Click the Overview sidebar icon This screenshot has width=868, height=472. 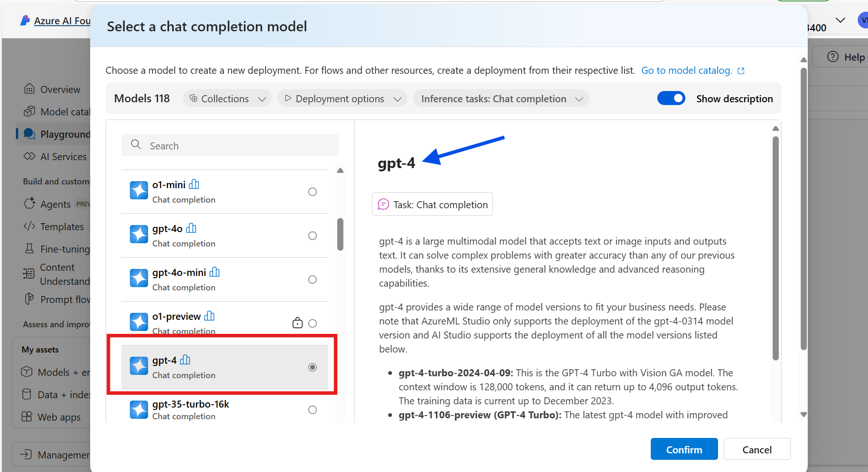pyautogui.click(x=29, y=89)
